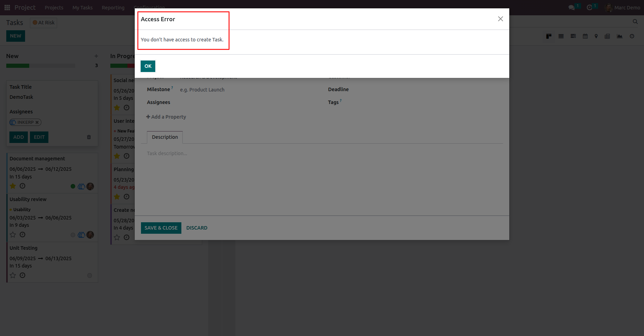Click OK in the Access Error dialog
Viewport: 644px width, 336px height.
(x=148, y=66)
